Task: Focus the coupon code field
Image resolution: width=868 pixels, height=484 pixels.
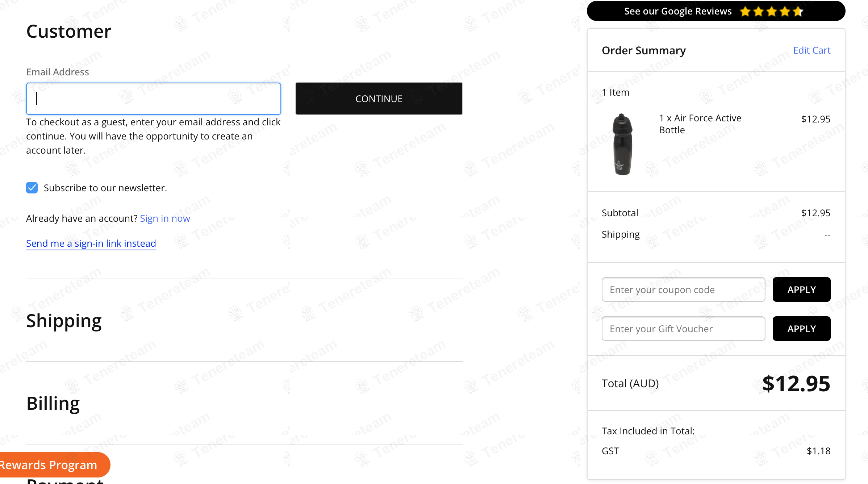Action: coord(683,289)
